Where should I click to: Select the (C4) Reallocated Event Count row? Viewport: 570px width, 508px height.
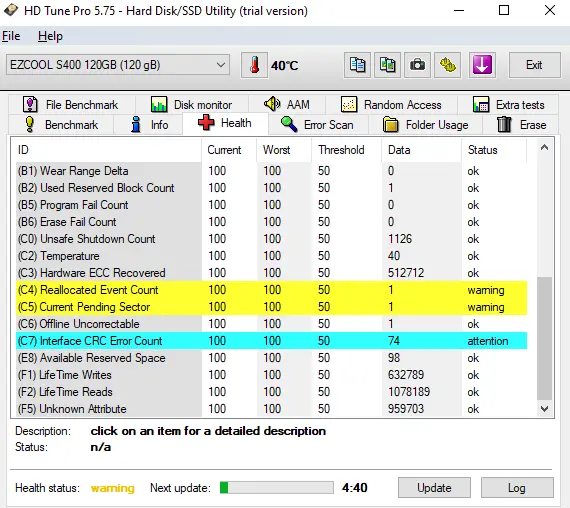pos(272,290)
